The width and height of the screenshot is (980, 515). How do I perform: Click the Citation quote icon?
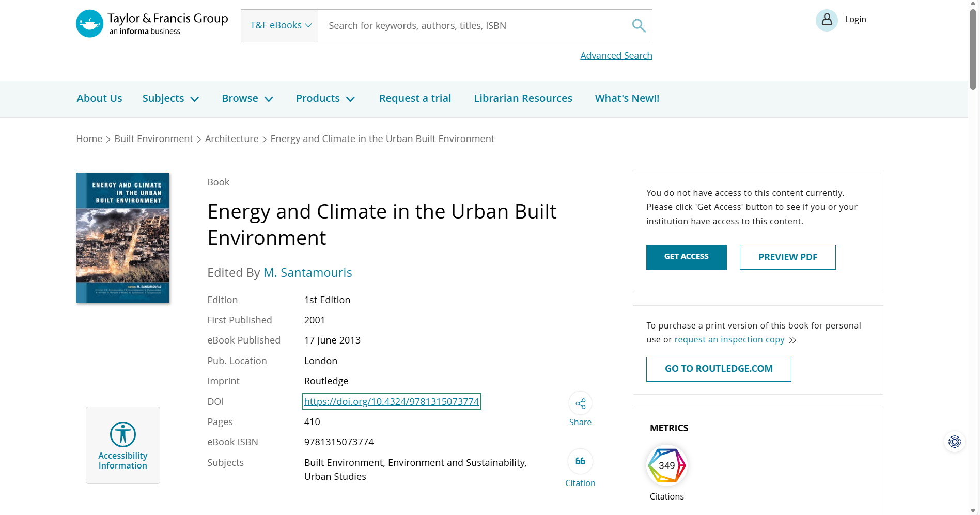click(x=580, y=461)
